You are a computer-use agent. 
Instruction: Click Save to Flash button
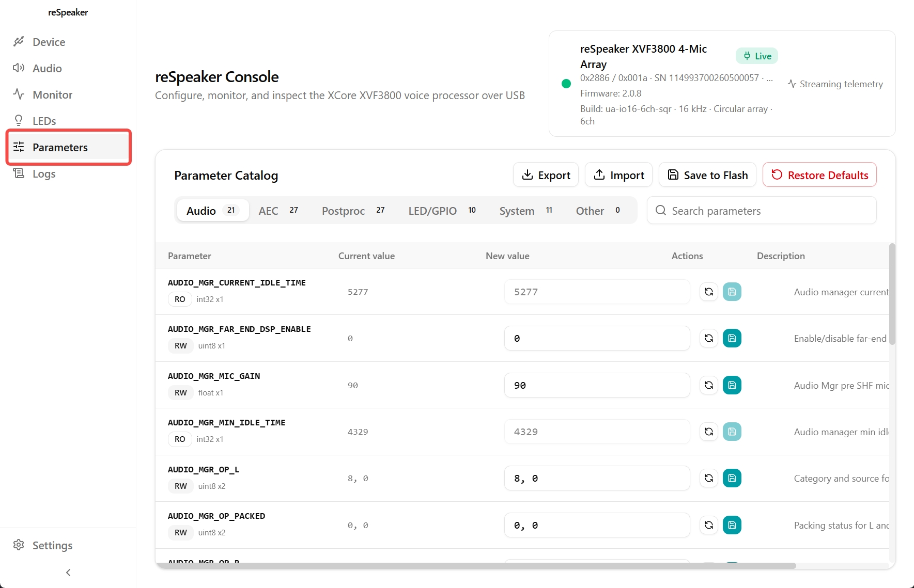click(x=707, y=175)
